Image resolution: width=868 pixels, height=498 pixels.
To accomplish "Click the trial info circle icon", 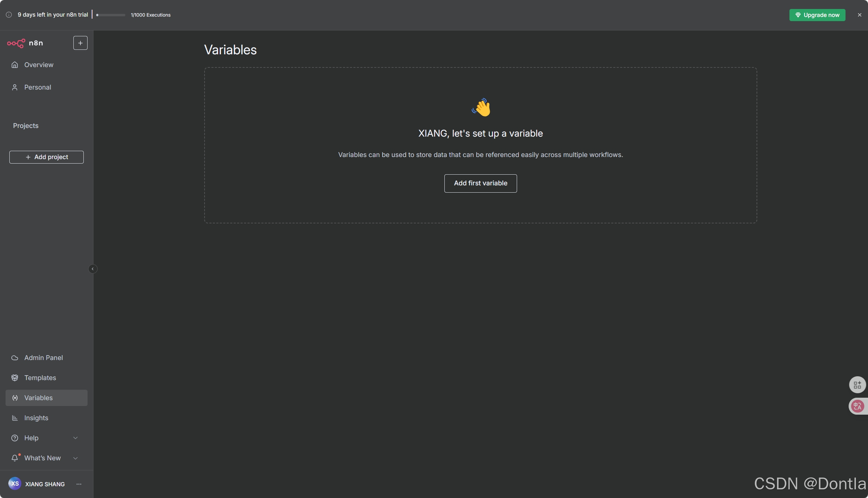I will 9,15.
